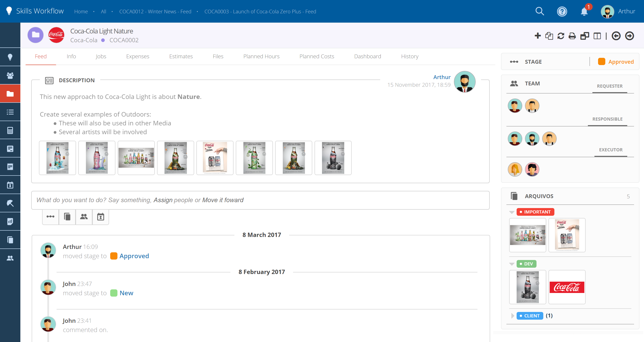Image resolution: width=644 pixels, height=342 pixels.
Task: Collapse the DEV files group
Action: pos(512,264)
